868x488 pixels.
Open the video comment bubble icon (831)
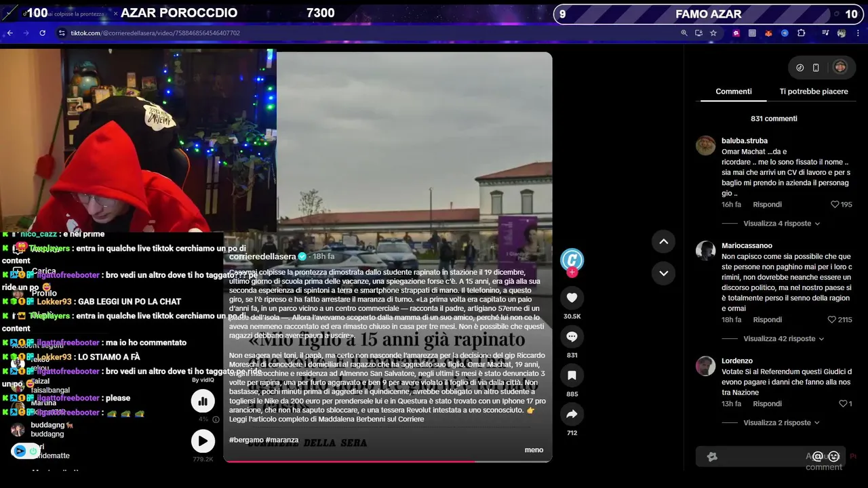point(572,336)
